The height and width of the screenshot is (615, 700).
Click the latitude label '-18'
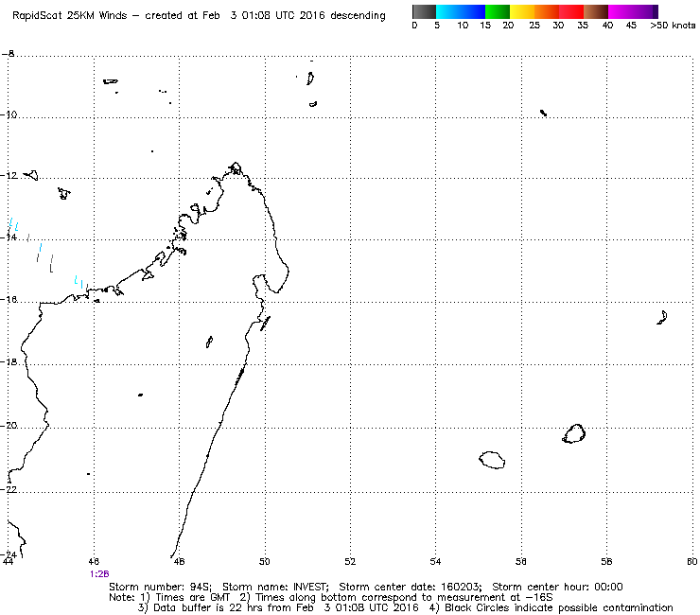point(9,361)
